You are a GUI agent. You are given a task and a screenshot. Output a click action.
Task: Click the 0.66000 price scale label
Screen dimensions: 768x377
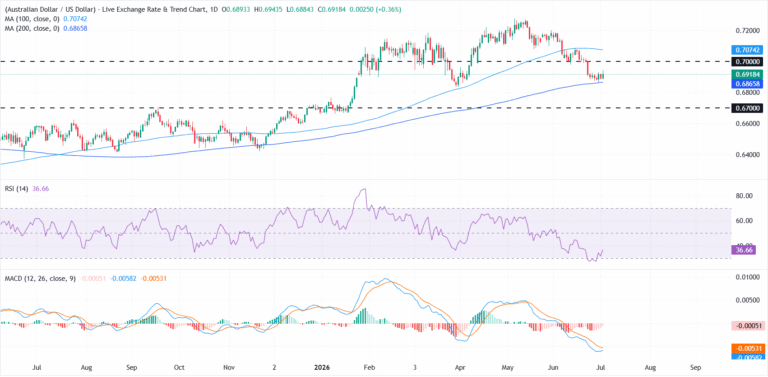pos(748,124)
